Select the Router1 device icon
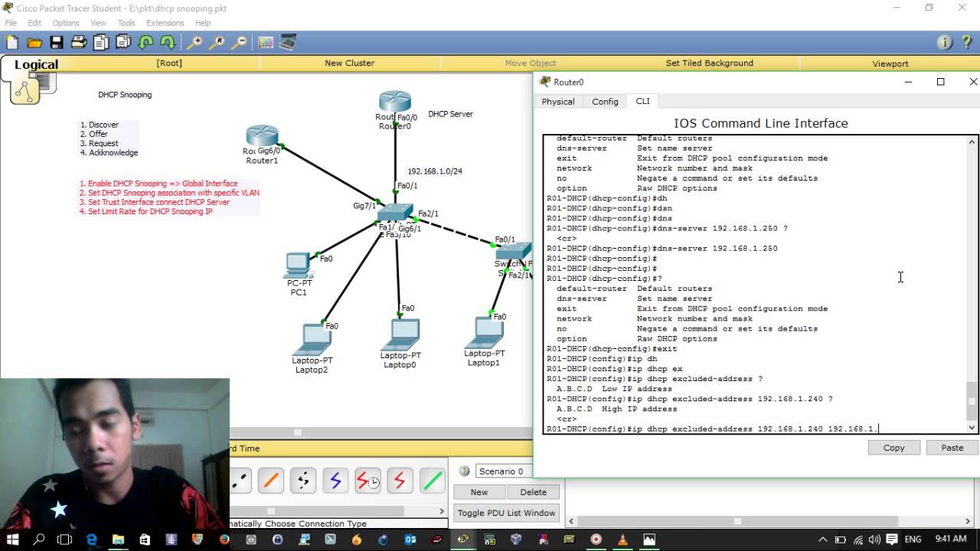 [262, 136]
